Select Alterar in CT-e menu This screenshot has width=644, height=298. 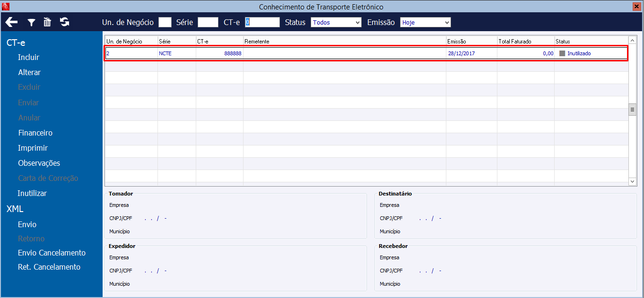coord(29,72)
